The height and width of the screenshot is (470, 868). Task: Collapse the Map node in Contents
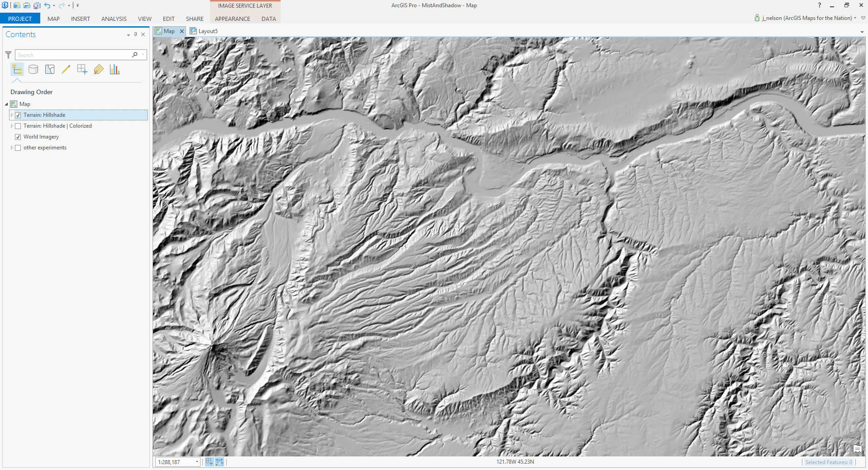[x=6, y=104]
